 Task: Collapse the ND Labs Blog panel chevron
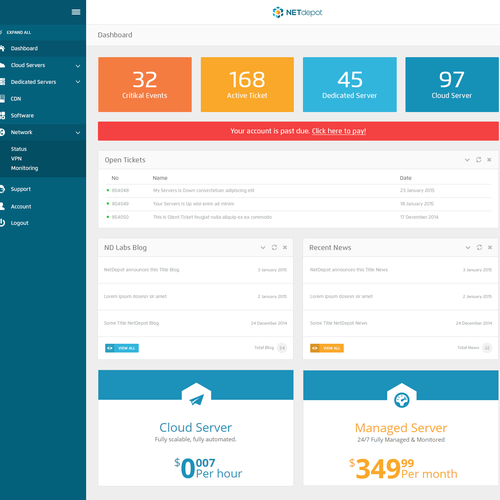(x=263, y=248)
